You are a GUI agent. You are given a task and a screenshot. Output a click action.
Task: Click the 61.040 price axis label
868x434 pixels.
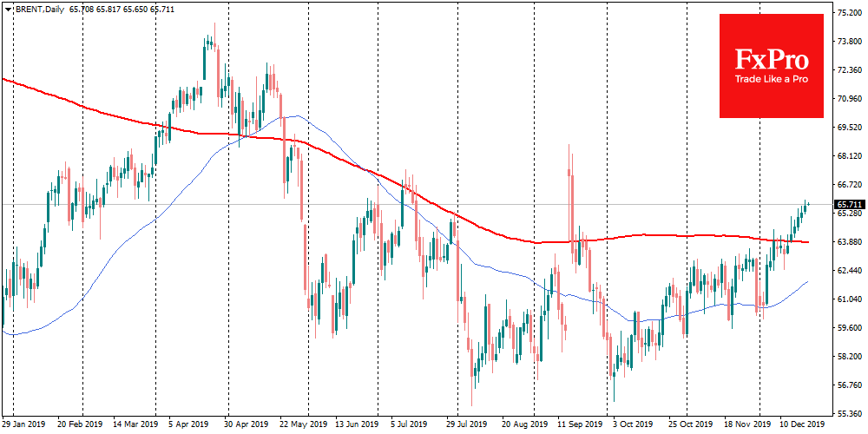(x=849, y=299)
